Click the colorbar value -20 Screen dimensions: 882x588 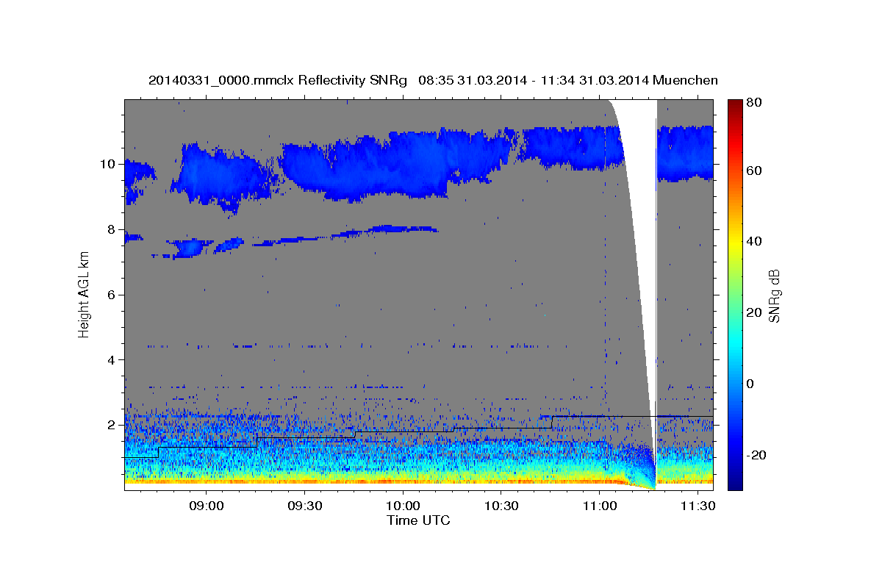(756, 455)
